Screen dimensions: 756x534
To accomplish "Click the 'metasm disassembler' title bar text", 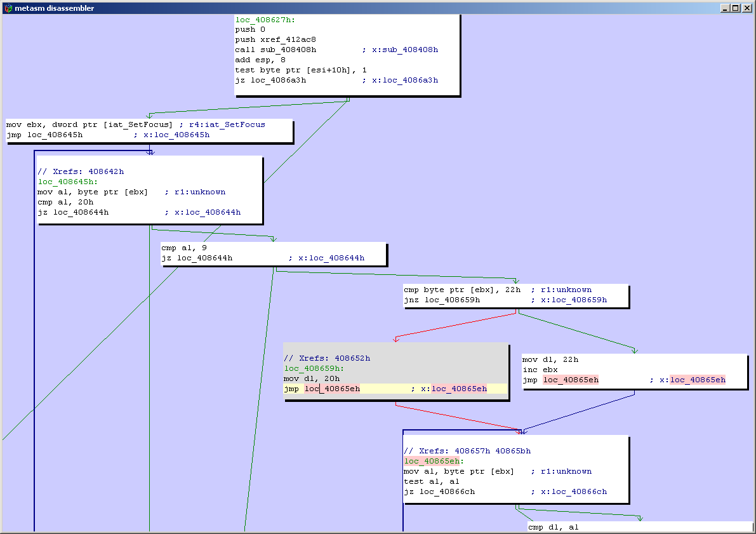I will (x=55, y=8).
